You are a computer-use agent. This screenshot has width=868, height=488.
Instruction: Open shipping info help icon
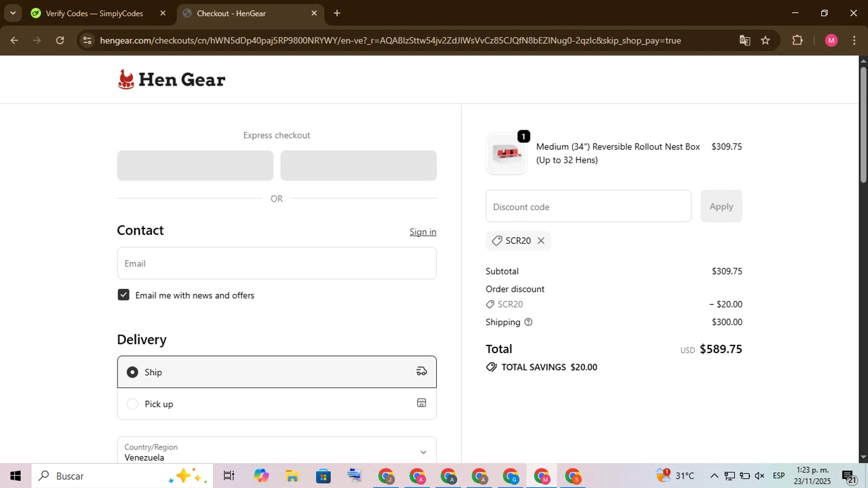(528, 322)
